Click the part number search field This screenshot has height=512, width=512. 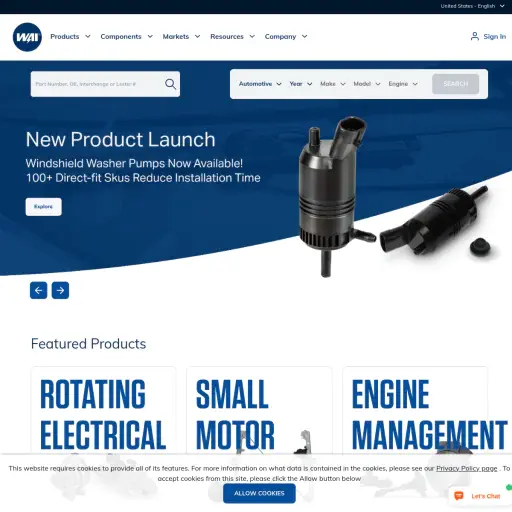point(97,84)
